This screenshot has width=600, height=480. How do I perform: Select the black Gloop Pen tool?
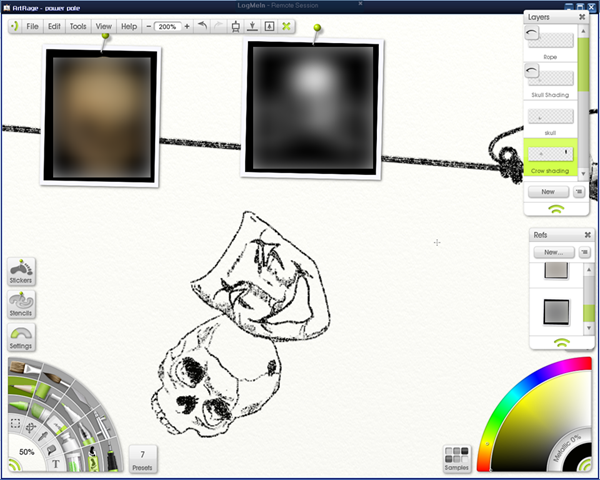click(112, 457)
